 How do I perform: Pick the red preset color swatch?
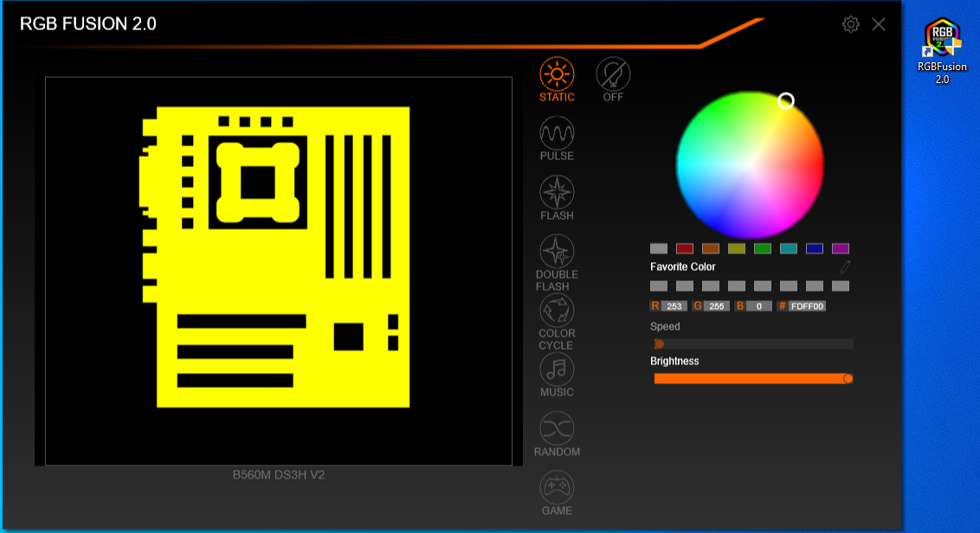[685, 248]
